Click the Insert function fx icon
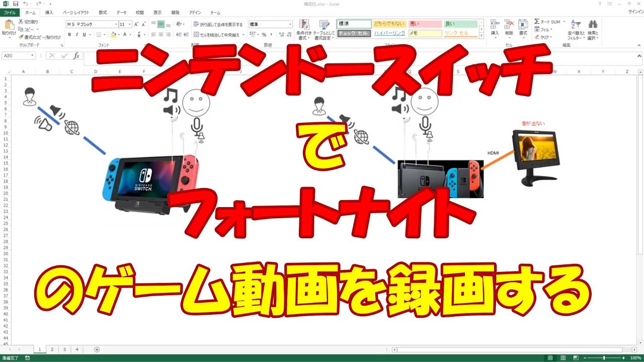Viewport: 644px width, 362px height. [x=76, y=56]
